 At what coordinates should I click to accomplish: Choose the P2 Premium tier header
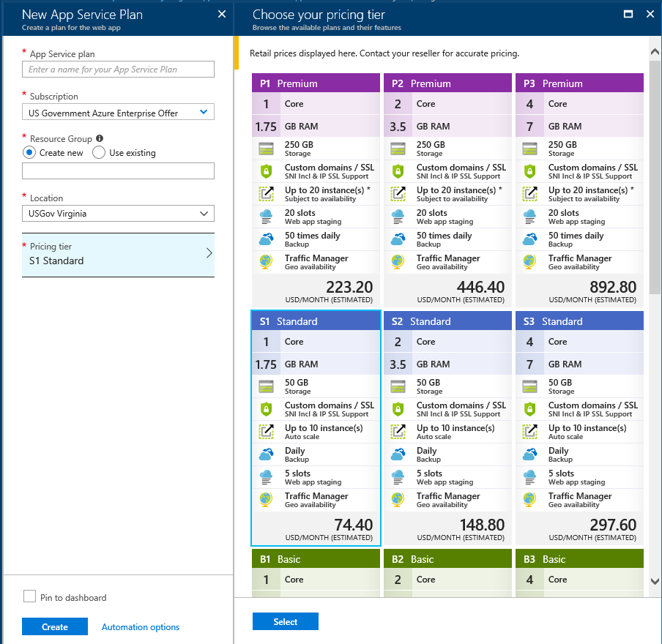click(x=447, y=83)
